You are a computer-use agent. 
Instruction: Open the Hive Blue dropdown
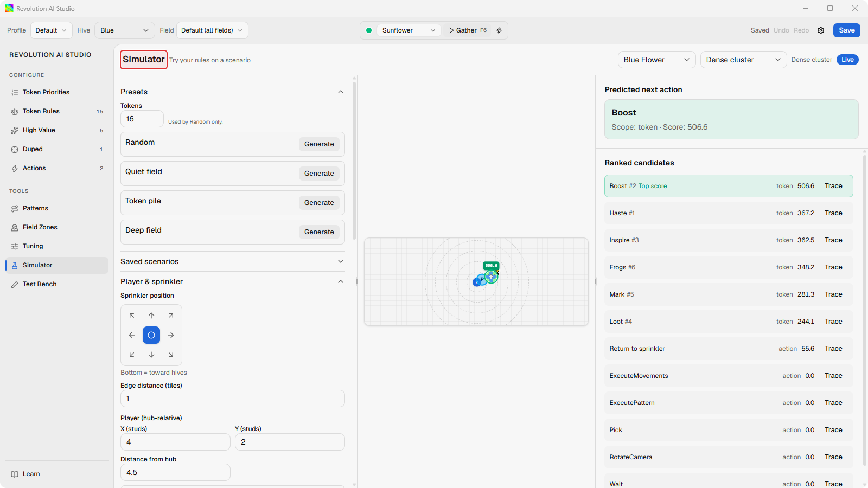coord(125,30)
